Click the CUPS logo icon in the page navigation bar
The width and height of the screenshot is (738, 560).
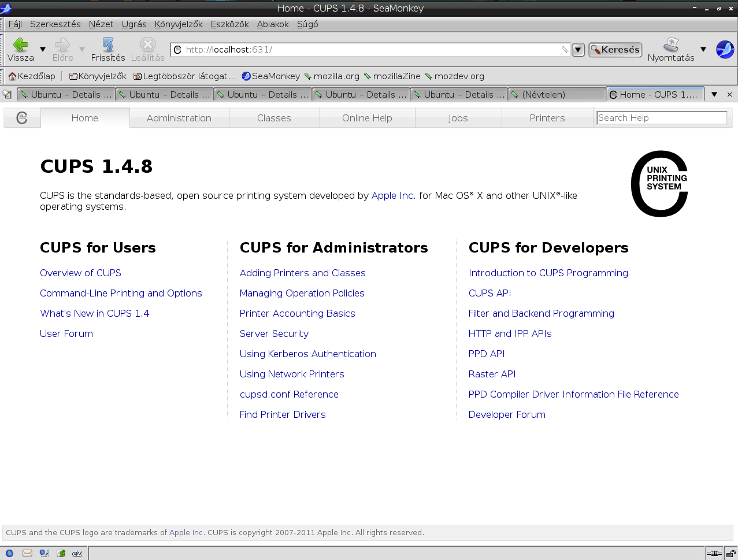coord(22,118)
